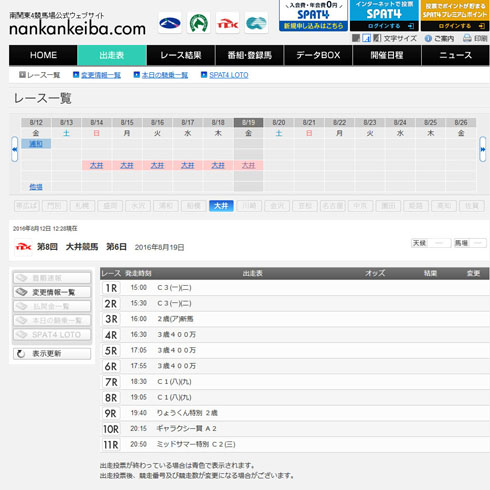Open the 2R race entry button
The image size is (490, 490).
(x=111, y=303)
